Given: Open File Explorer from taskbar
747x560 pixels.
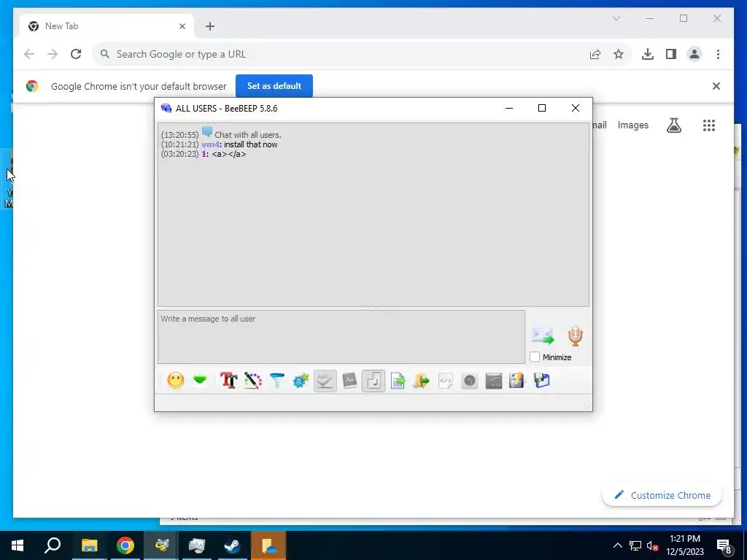Looking at the screenshot, I should coord(89,545).
